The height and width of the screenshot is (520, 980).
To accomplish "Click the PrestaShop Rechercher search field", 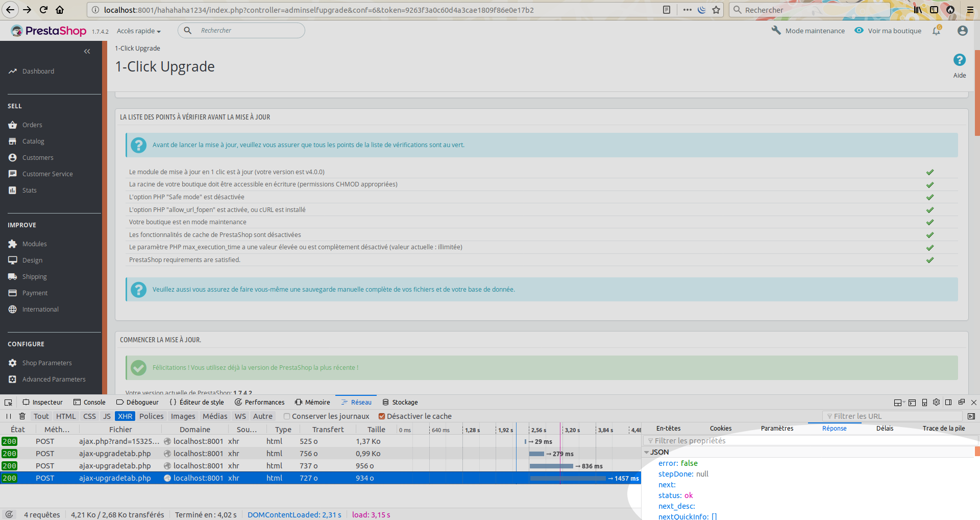I will [x=241, y=31].
